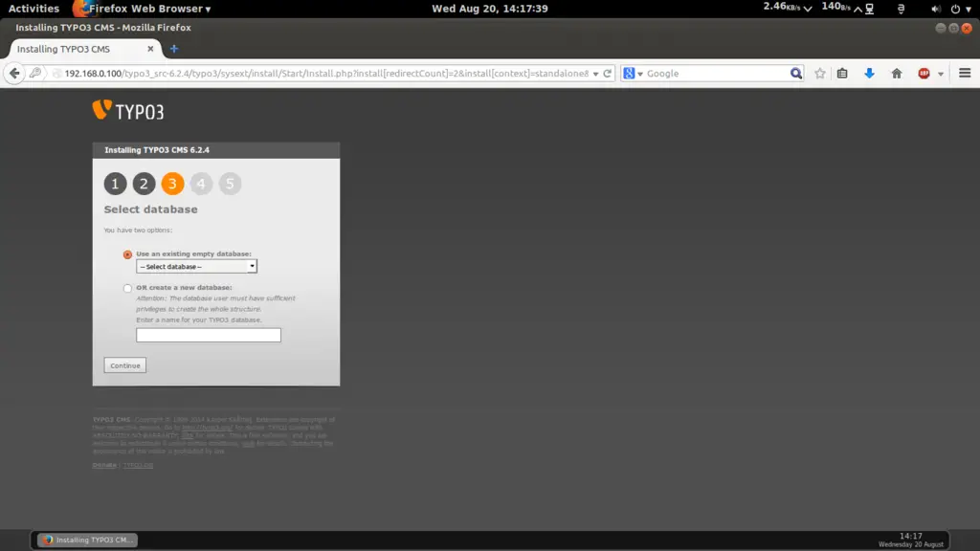This screenshot has width=980, height=551.
Task: Expand the URL bar history dropdown arrow
Action: pos(595,74)
